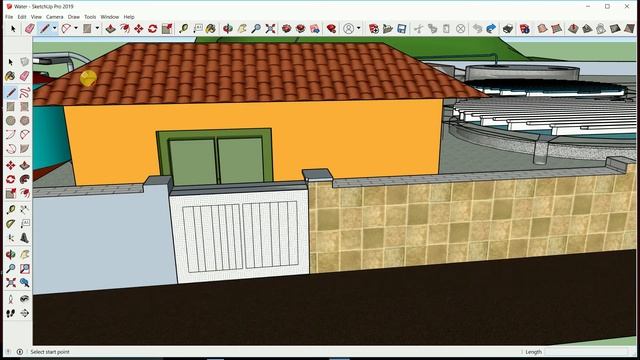The image size is (640, 360).
Task: Expand the Arc tools dropdown arrow
Action: (x=76, y=28)
